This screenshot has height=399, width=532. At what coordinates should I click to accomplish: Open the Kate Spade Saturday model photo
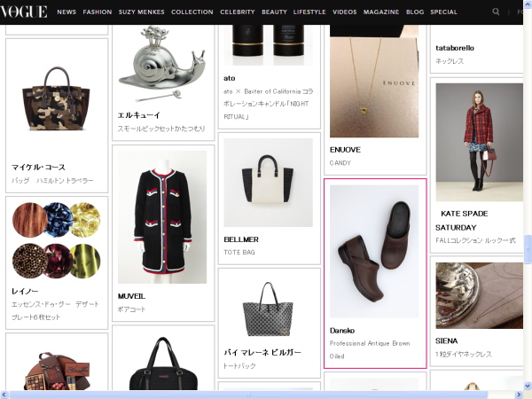tap(479, 142)
